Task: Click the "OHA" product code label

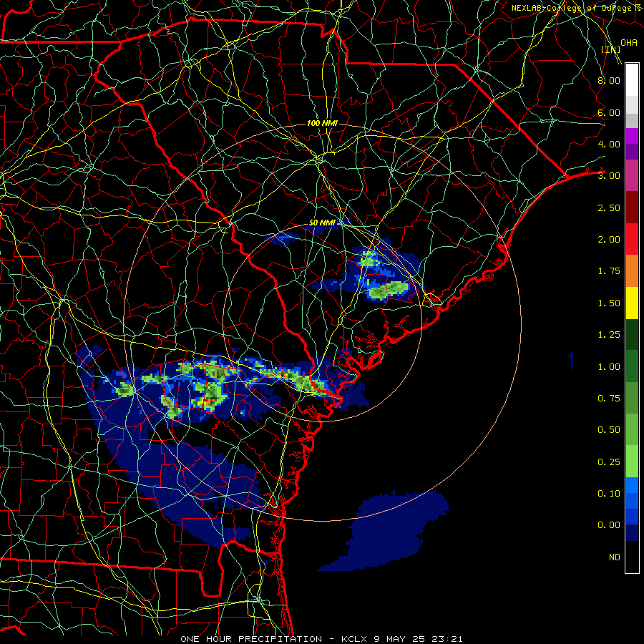Action: tap(629, 43)
